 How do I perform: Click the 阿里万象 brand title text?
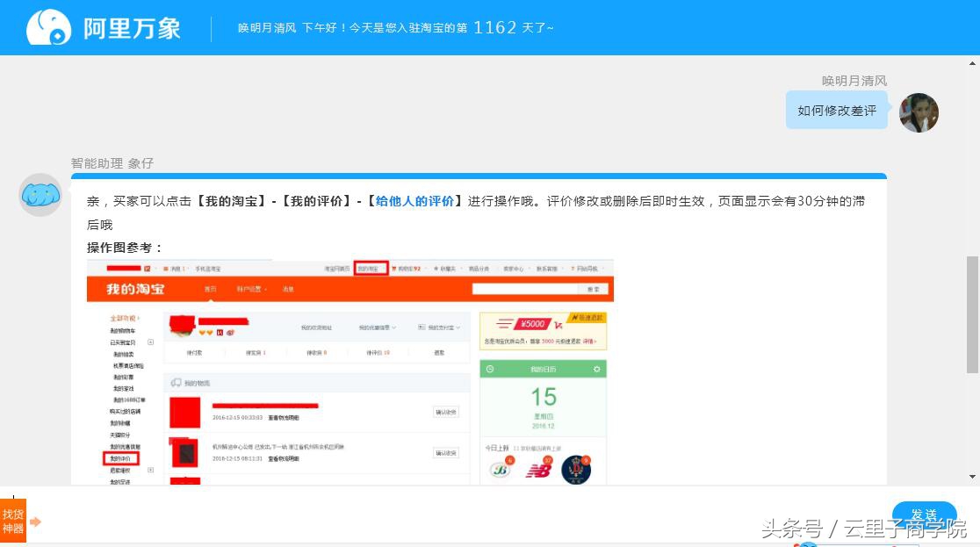132,28
